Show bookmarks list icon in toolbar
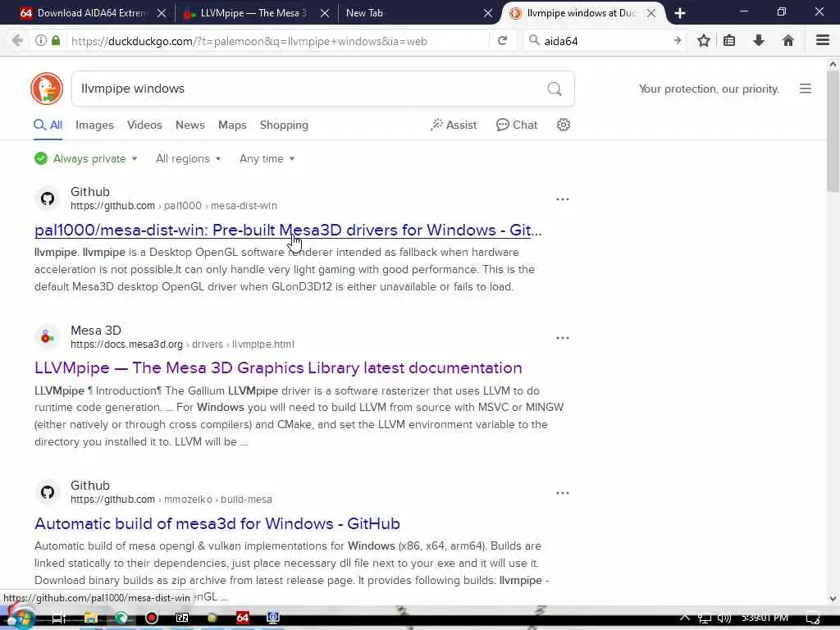 [x=729, y=41]
